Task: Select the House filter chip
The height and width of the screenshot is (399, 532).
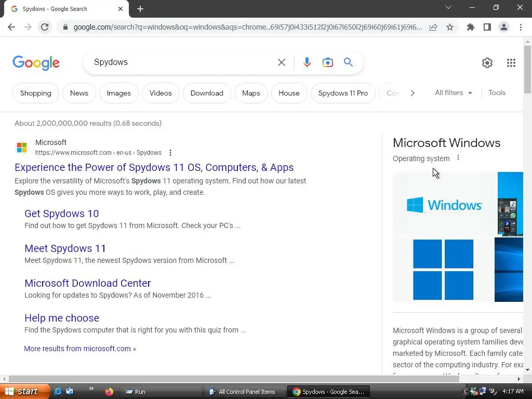Action: coord(289,93)
